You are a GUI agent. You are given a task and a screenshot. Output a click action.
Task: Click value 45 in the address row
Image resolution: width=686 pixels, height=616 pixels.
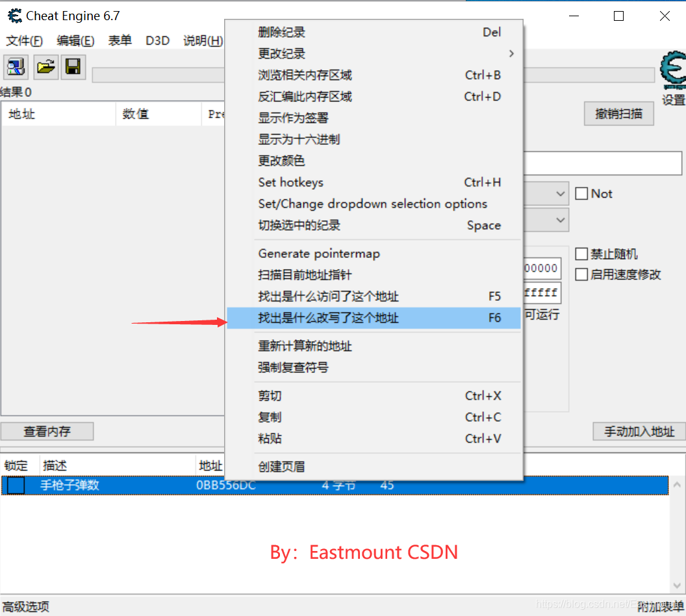click(387, 485)
